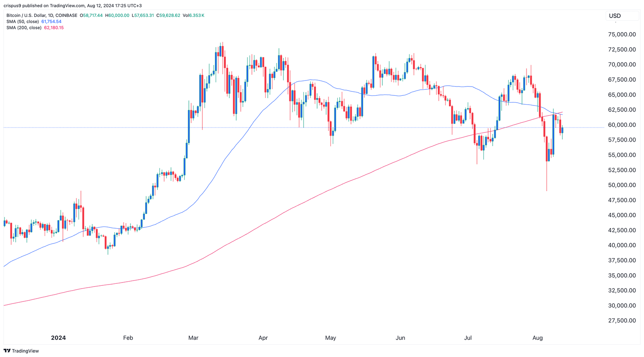Click the 62,500.00 price axis label

coord(622,109)
